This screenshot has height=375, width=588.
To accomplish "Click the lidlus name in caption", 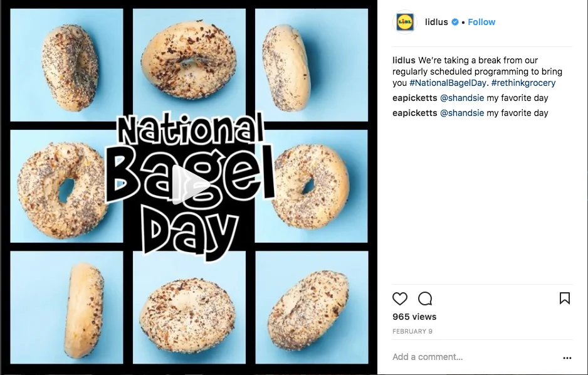I will pos(404,60).
